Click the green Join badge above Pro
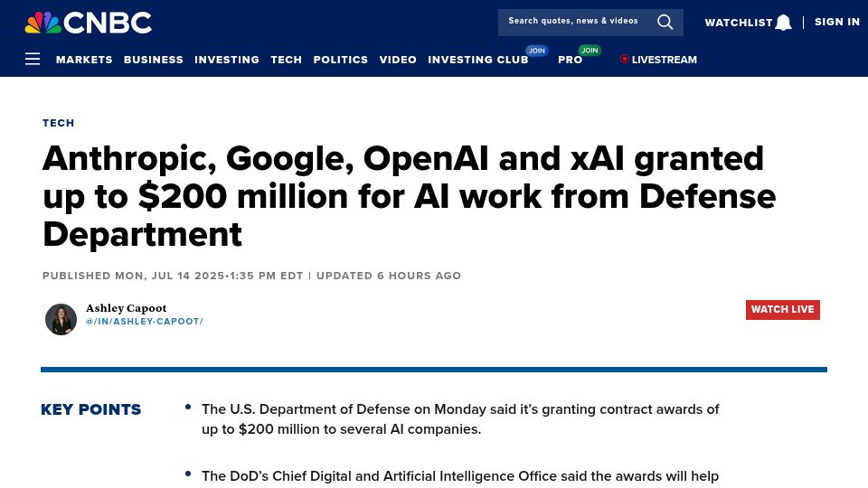The image size is (868, 488). pyautogui.click(x=590, y=51)
